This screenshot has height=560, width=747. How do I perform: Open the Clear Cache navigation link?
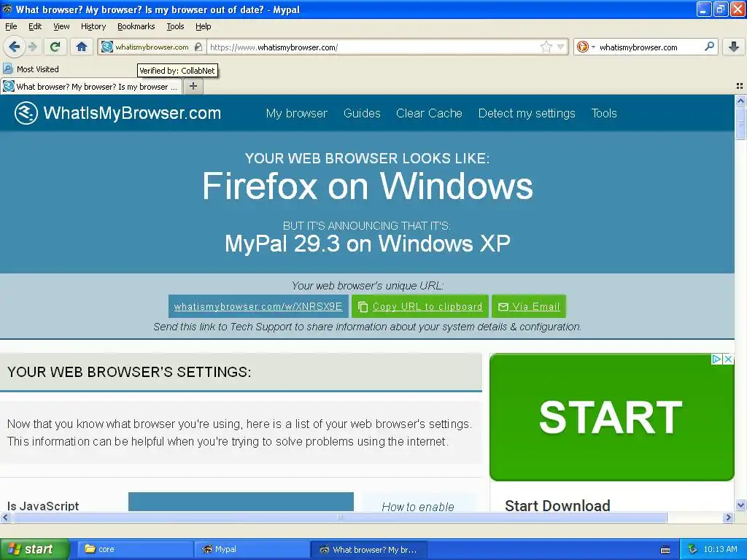[429, 113]
